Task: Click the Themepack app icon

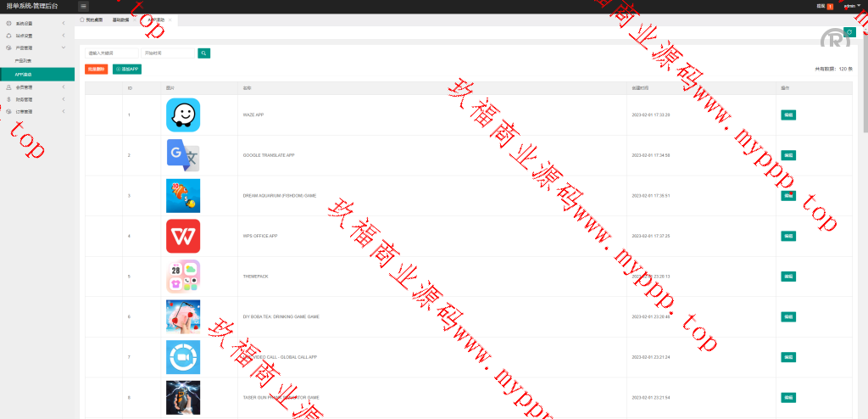Action: (x=183, y=277)
